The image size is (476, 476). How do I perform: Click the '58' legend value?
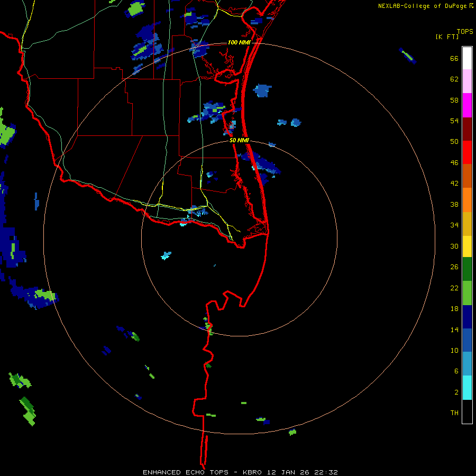tap(454, 100)
